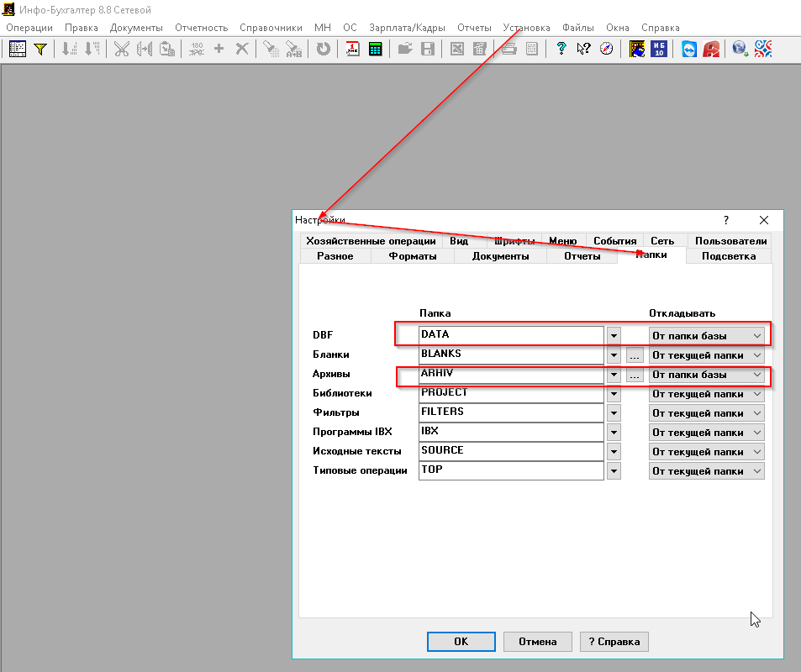Open the Типовые операции 'От текущей папки' combo
The image size is (801, 672).
(707, 471)
